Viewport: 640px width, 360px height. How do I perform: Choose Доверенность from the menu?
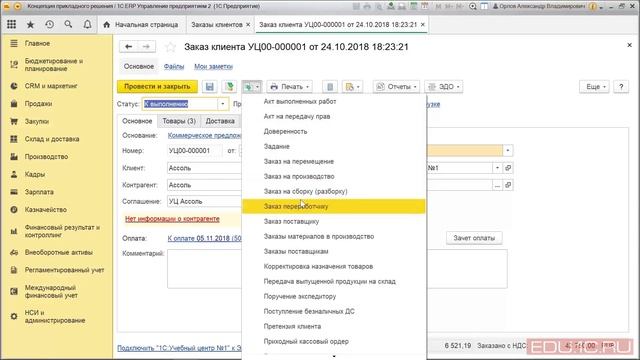(334, 131)
